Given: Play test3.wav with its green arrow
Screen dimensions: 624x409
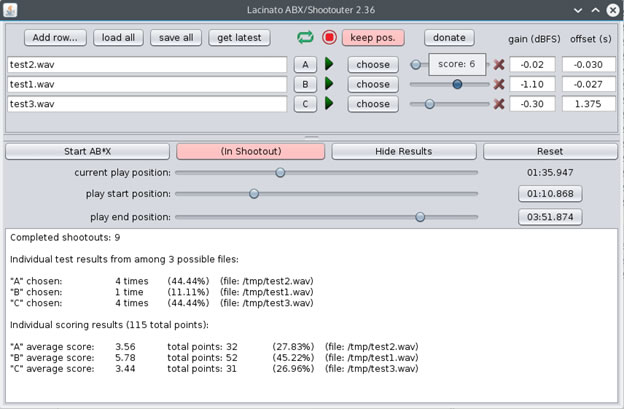Looking at the screenshot, I should (x=329, y=104).
